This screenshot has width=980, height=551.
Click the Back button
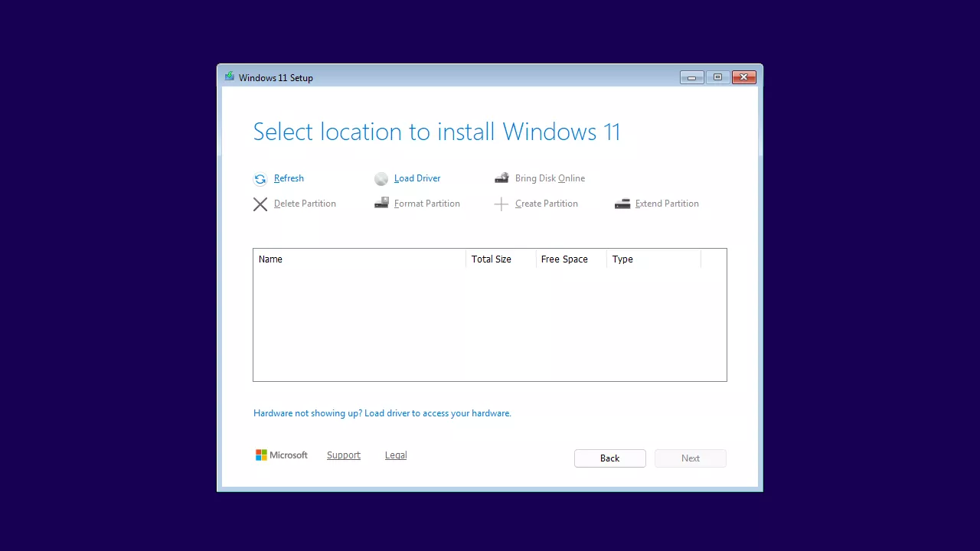pyautogui.click(x=609, y=458)
